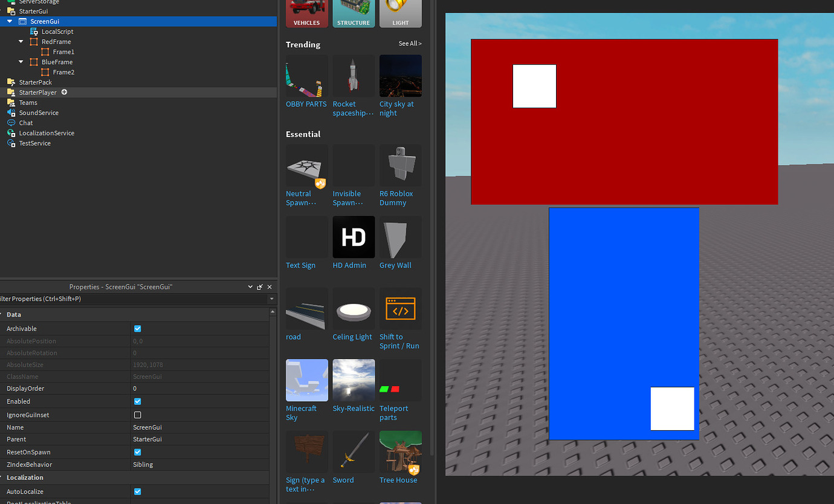
Task: Select the SoundService speaker icon in Explorer
Action: coord(10,112)
